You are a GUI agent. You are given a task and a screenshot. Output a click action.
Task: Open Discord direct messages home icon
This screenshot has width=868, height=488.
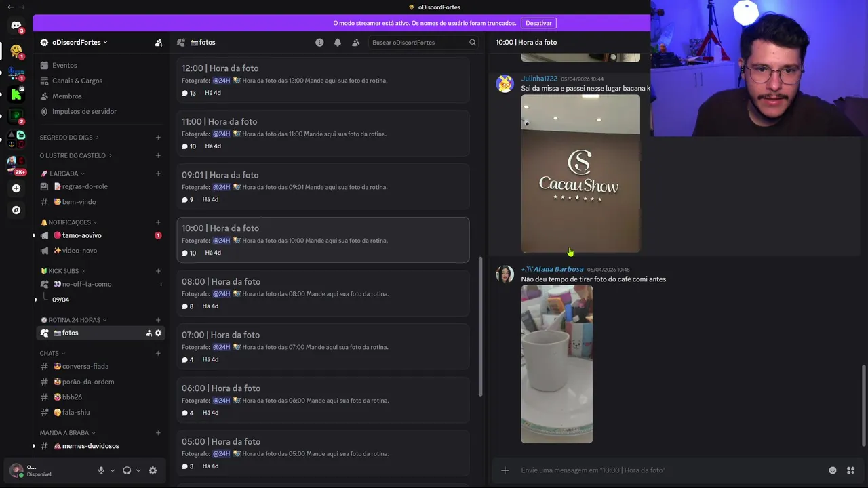click(16, 26)
